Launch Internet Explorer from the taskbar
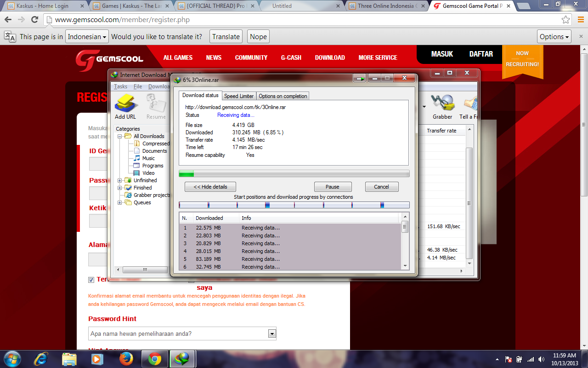Image resolution: width=588 pixels, height=368 pixels. click(41, 358)
